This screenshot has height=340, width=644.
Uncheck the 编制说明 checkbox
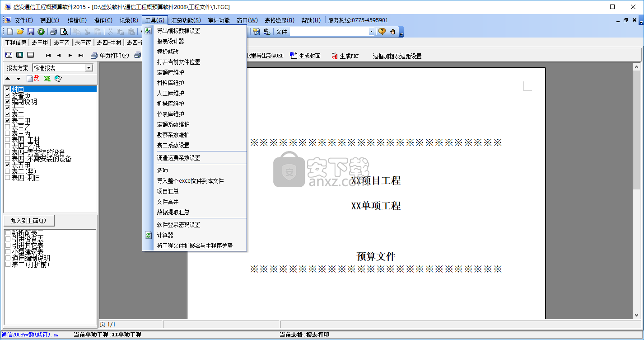click(x=7, y=102)
